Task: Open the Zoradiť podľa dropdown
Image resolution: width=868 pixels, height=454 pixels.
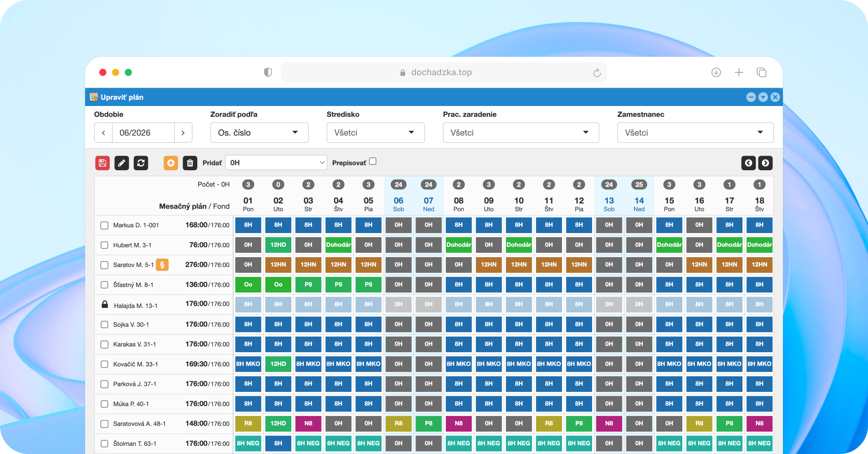Action: click(259, 133)
